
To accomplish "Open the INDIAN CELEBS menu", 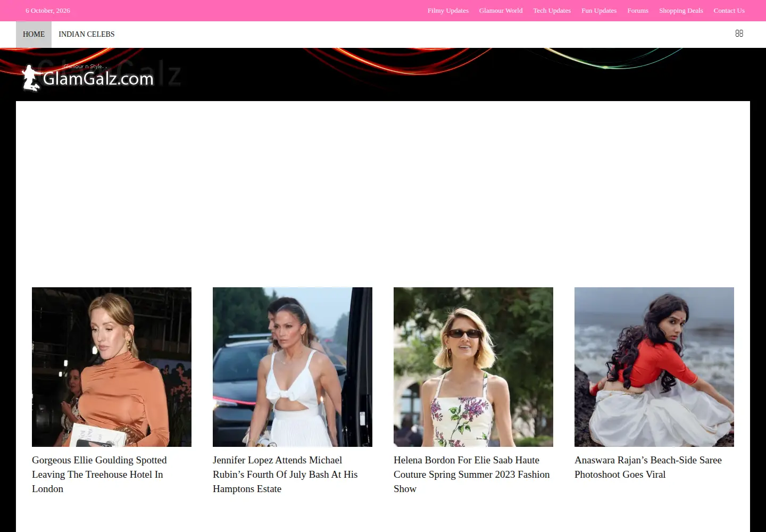I will [x=87, y=34].
